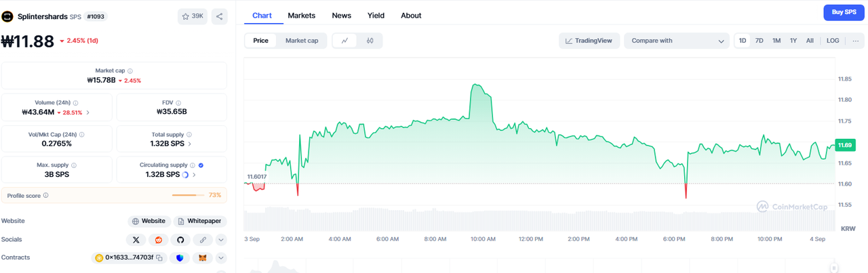Click the MetaMask fox icon
Screen dimensions: 868x273
(202, 258)
